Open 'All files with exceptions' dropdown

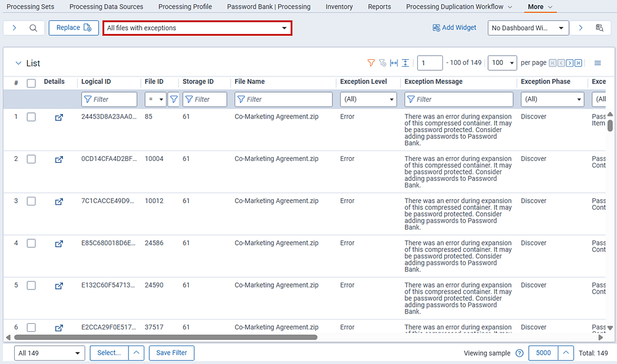[197, 28]
